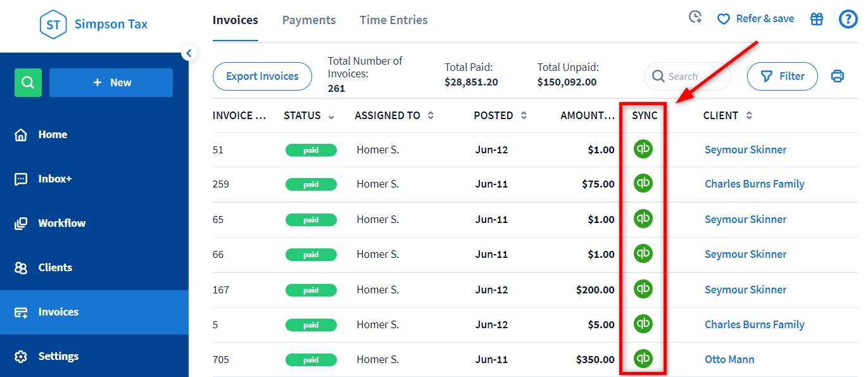Viewport: 868px width, 377px height.
Task: Open Otto Mann's client page
Action: (x=729, y=359)
